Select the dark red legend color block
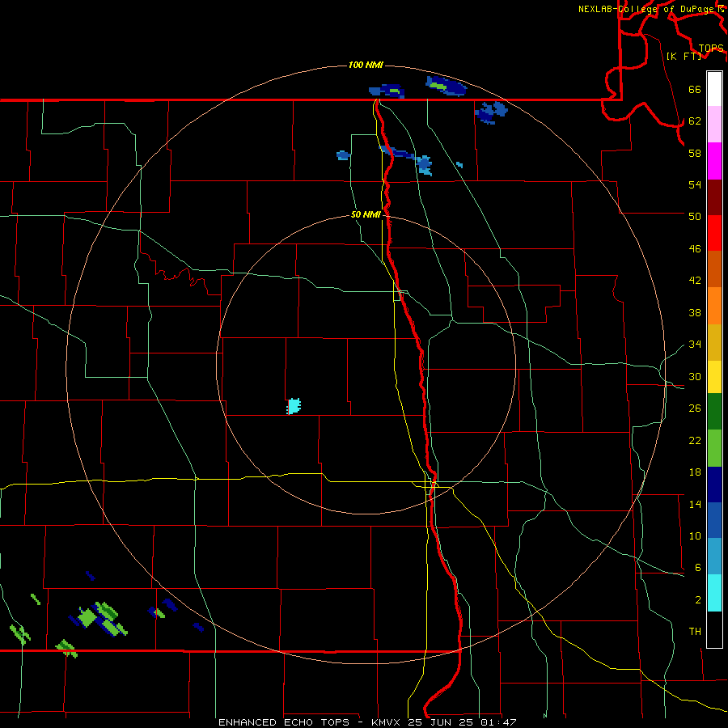Viewport: 728px width, 728px height. [714, 197]
